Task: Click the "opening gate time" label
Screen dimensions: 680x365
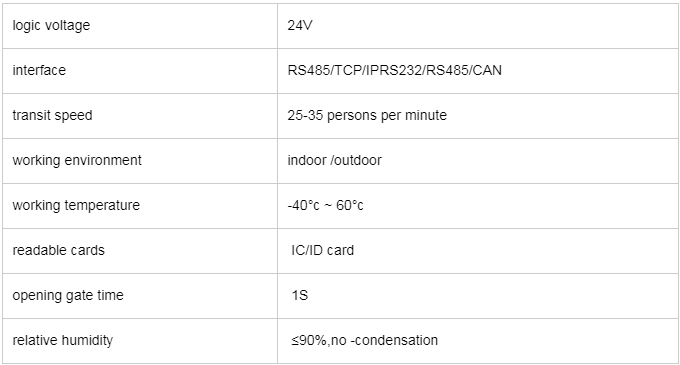Action: tap(68, 296)
